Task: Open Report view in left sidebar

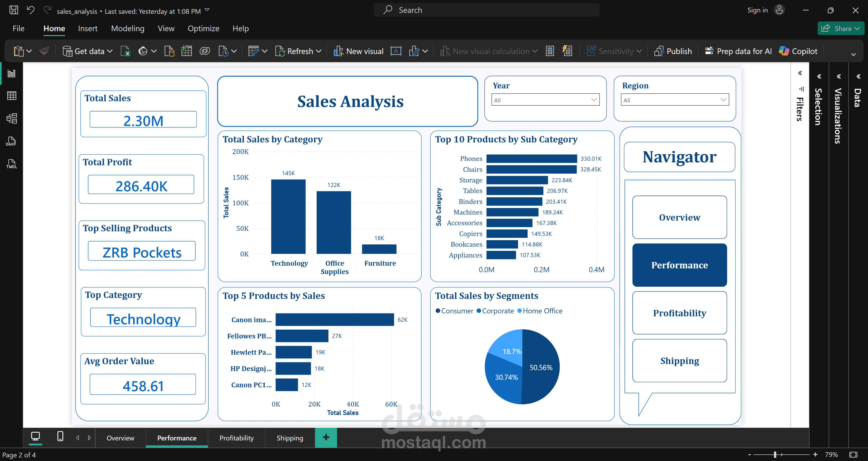Action: pyautogui.click(x=12, y=73)
